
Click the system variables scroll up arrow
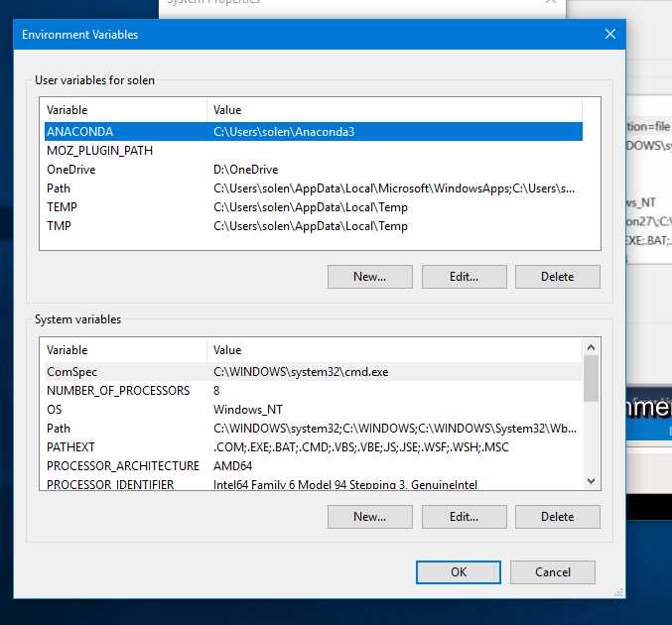point(591,347)
